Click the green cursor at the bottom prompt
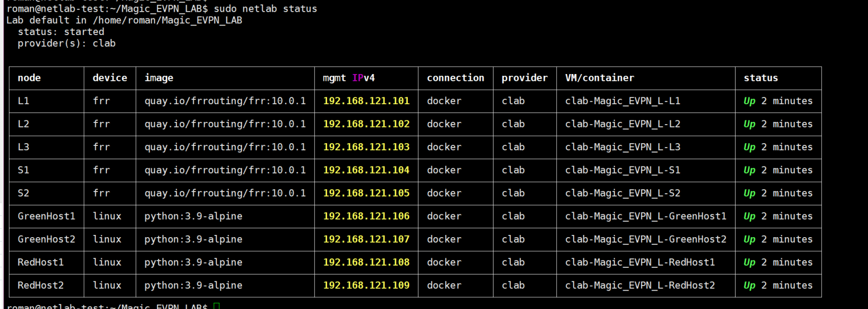The height and width of the screenshot is (309, 868). [216, 306]
